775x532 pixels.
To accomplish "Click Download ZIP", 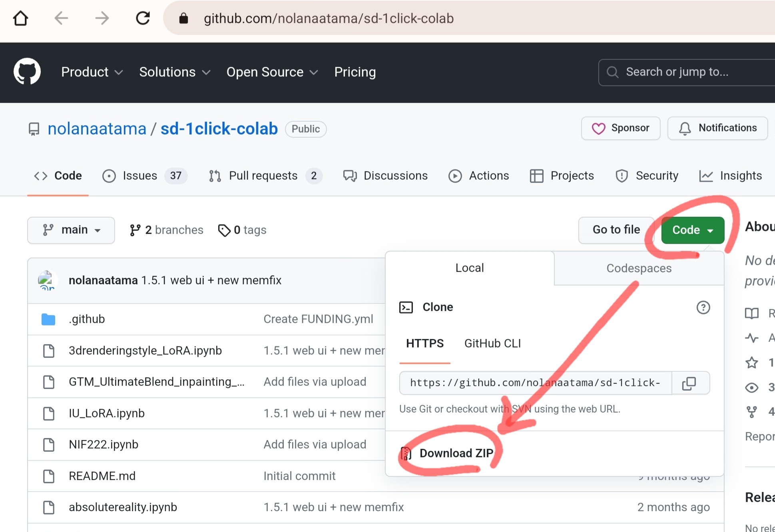I will coord(456,453).
